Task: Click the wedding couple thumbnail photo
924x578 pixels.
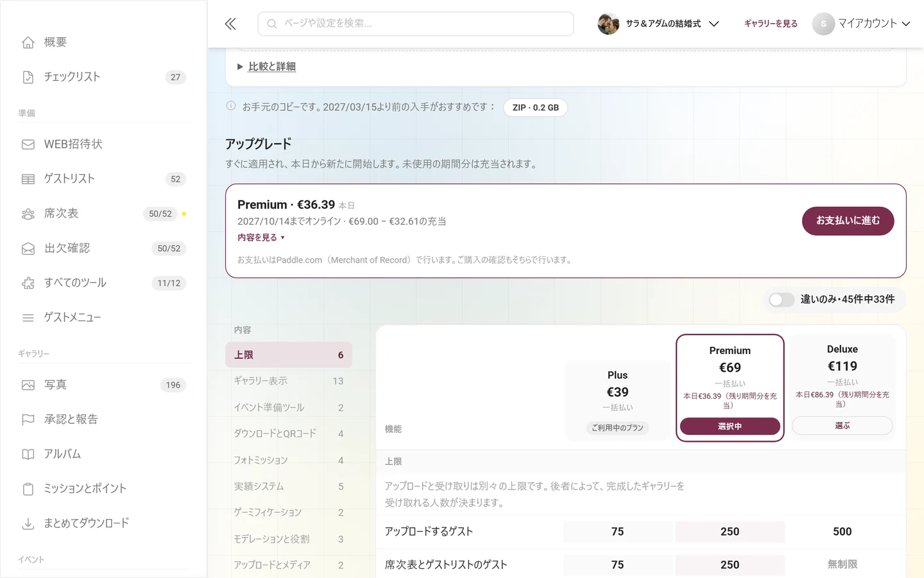Action: [608, 24]
